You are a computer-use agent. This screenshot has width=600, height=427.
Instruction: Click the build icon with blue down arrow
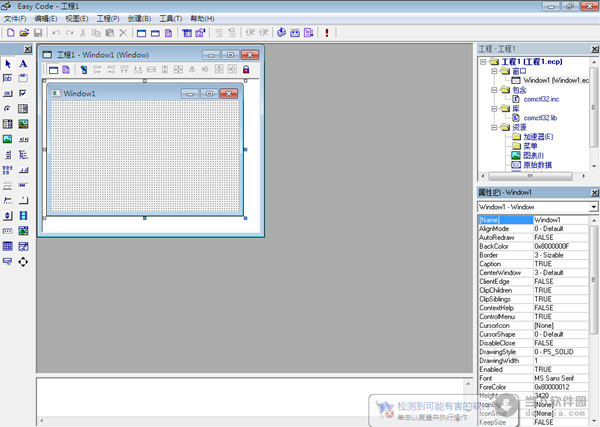282,33
